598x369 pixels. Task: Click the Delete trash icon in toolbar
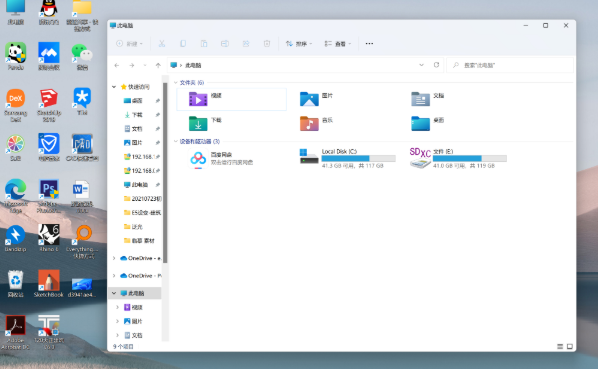[267, 44]
